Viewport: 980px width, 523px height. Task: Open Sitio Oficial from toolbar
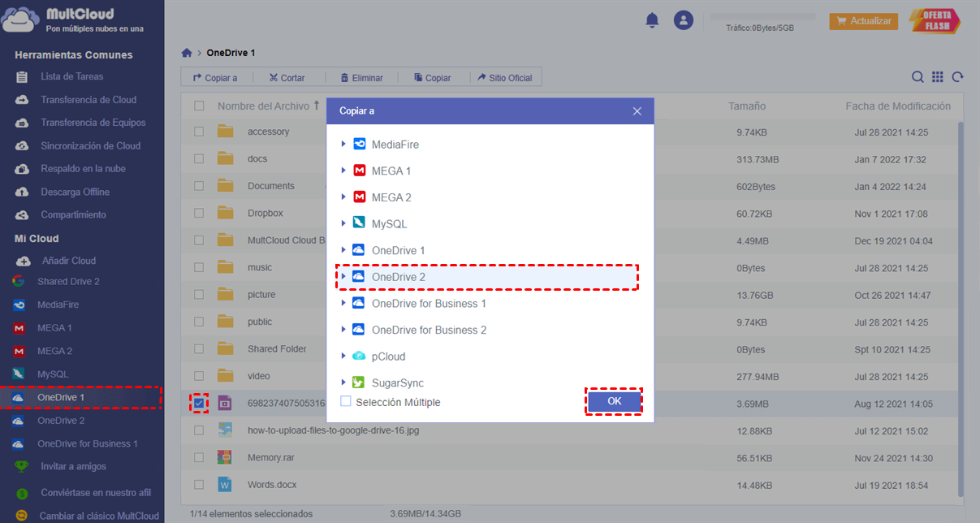[505, 78]
